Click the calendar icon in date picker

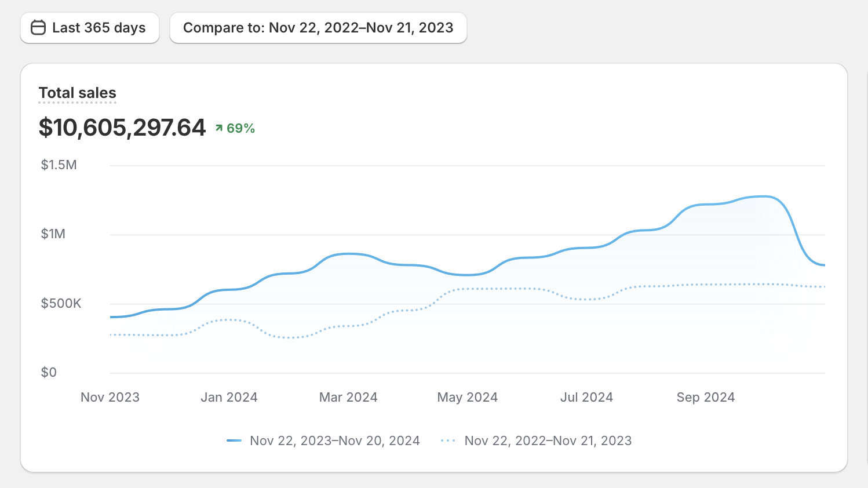(38, 28)
